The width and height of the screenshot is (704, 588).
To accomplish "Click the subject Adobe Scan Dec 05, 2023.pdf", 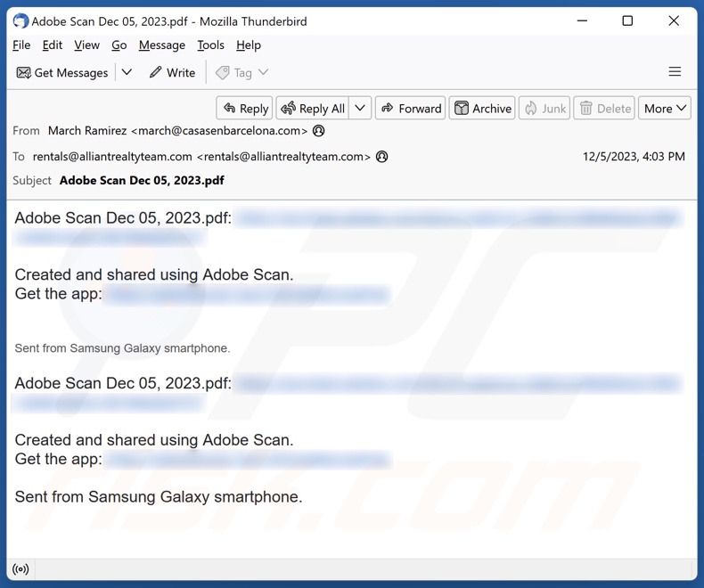I will click(x=142, y=181).
